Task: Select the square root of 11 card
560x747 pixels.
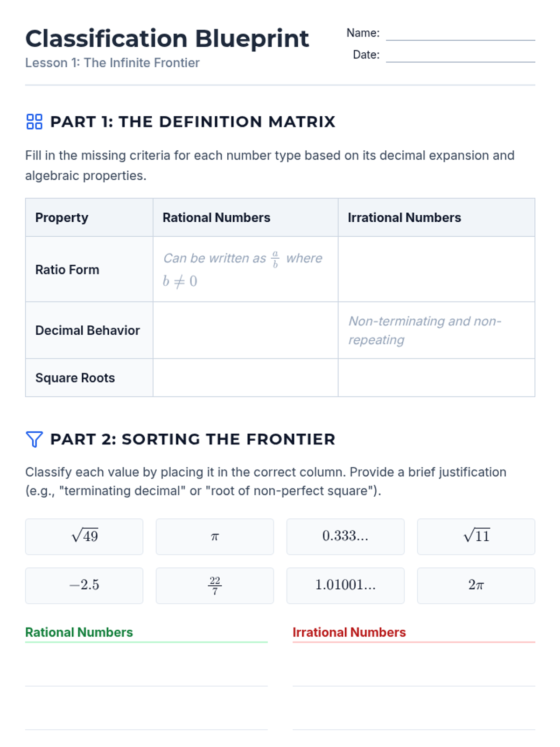Action: tap(476, 536)
